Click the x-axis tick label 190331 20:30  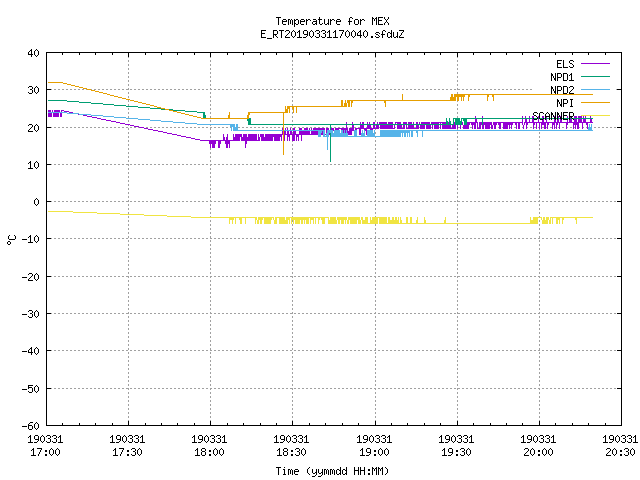coord(620,446)
